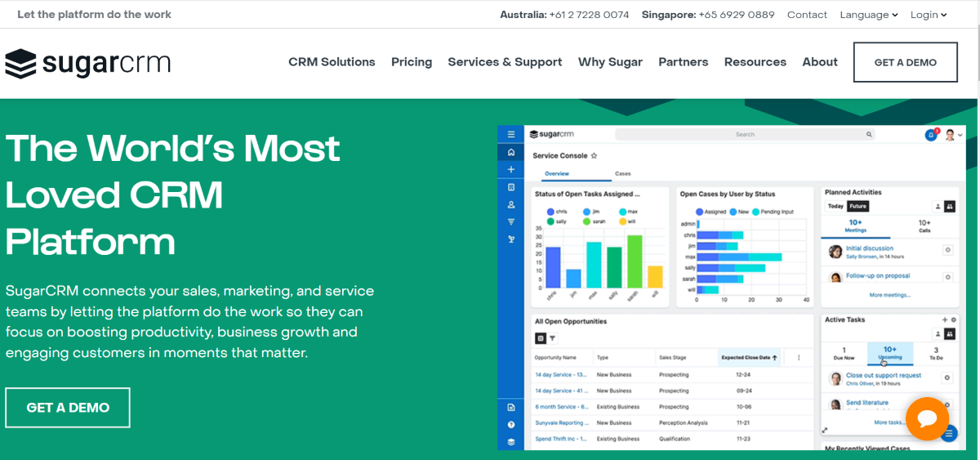Select list view icon under All Open Opportunities

click(540, 337)
